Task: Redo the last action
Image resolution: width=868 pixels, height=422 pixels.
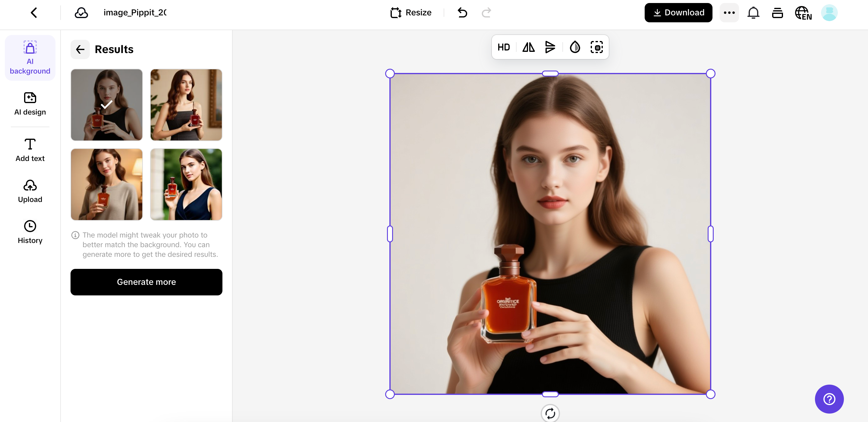Action: click(x=486, y=12)
